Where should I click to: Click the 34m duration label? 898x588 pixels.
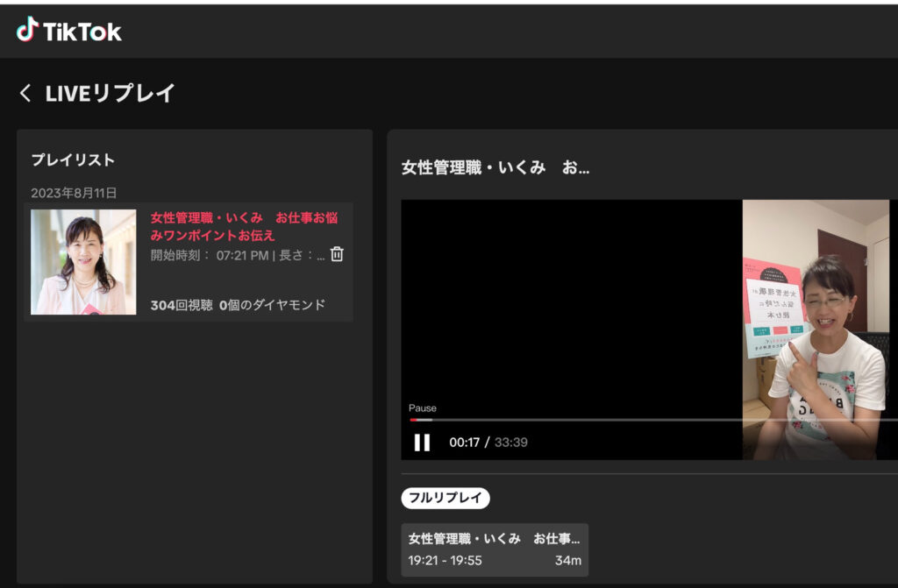(567, 561)
